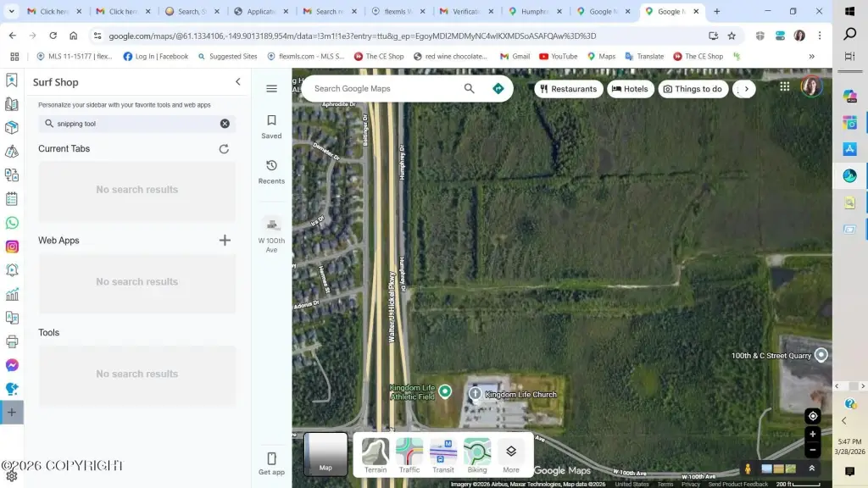
Task: Click the show your location button
Action: (813, 416)
